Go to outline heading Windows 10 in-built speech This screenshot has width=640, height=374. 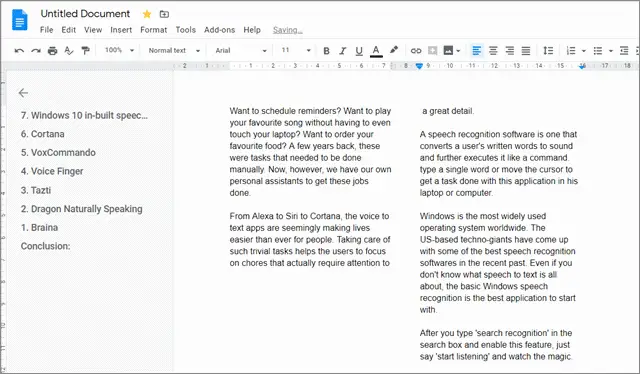tap(84, 115)
